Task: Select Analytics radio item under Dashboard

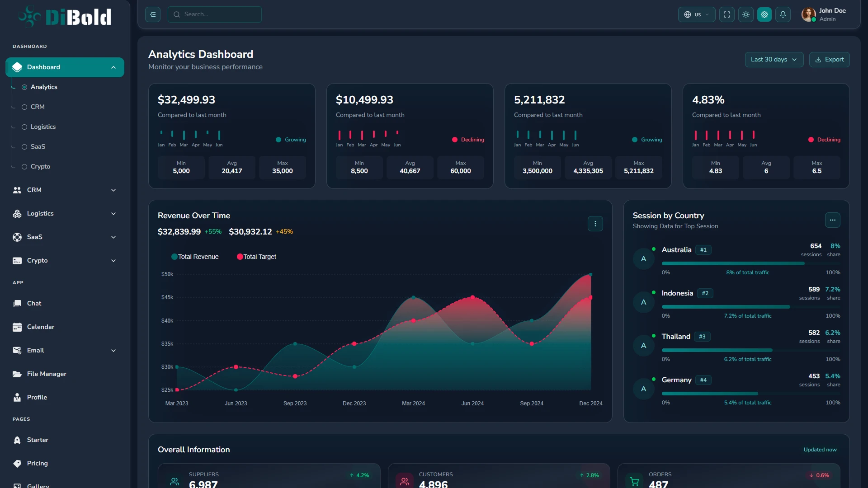Action: pos(24,87)
